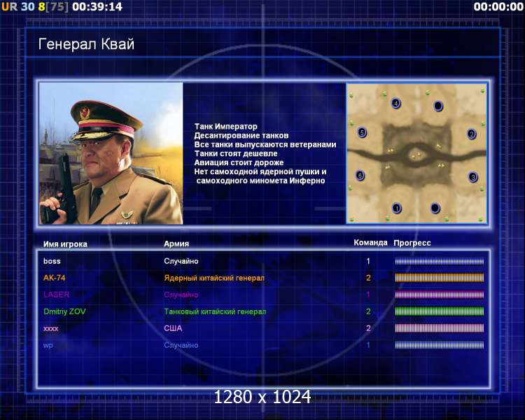525x420 pixels.
Task: Click the 'Прогресс' column header
Action: (x=412, y=243)
